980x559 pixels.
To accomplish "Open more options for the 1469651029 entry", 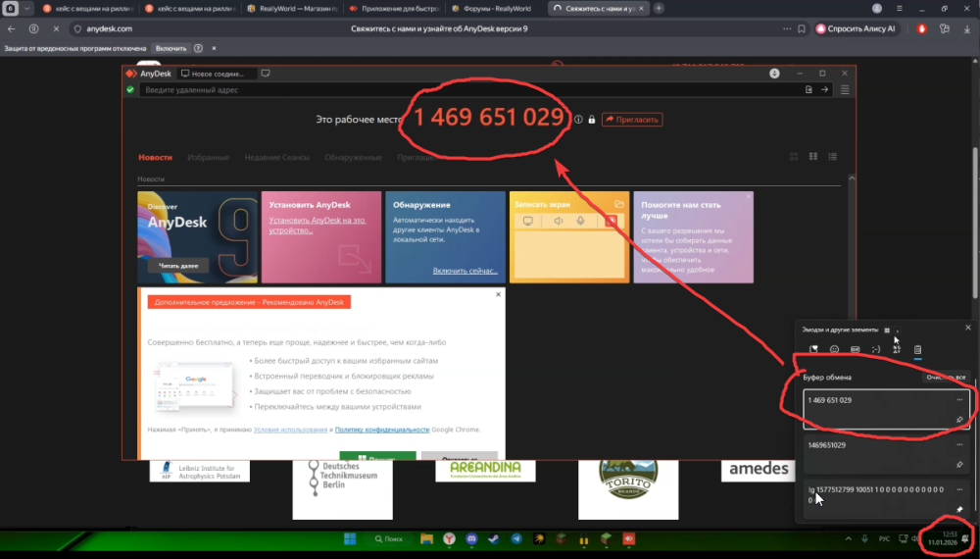I will click(x=959, y=444).
